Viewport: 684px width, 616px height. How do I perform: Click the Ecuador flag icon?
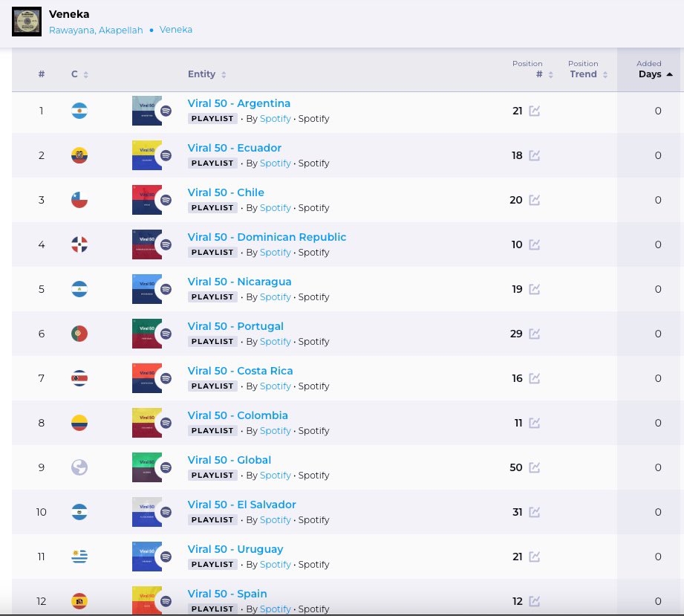(x=79, y=155)
